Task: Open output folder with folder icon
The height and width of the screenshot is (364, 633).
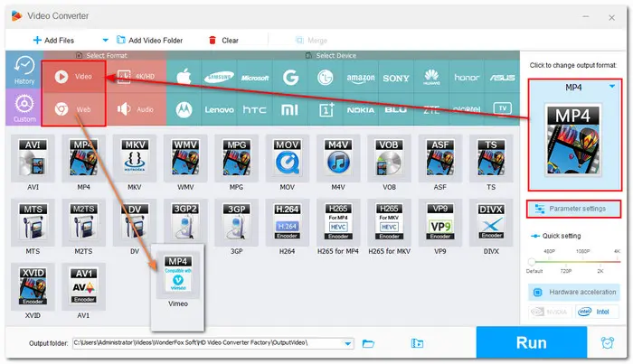Action: tap(368, 343)
